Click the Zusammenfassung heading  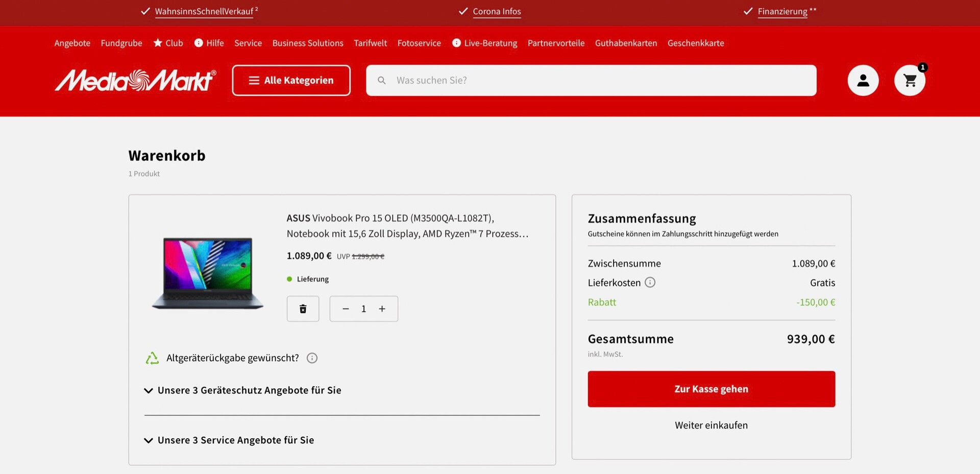642,218
